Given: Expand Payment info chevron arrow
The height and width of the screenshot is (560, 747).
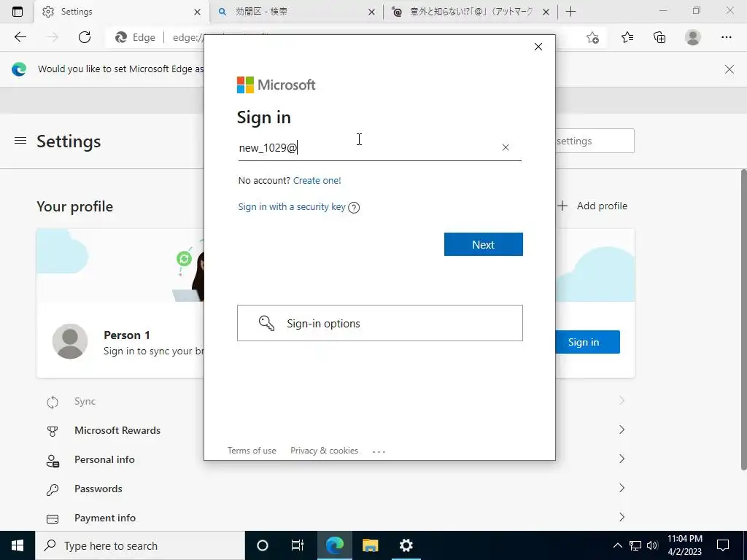Looking at the screenshot, I should (622, 517).
